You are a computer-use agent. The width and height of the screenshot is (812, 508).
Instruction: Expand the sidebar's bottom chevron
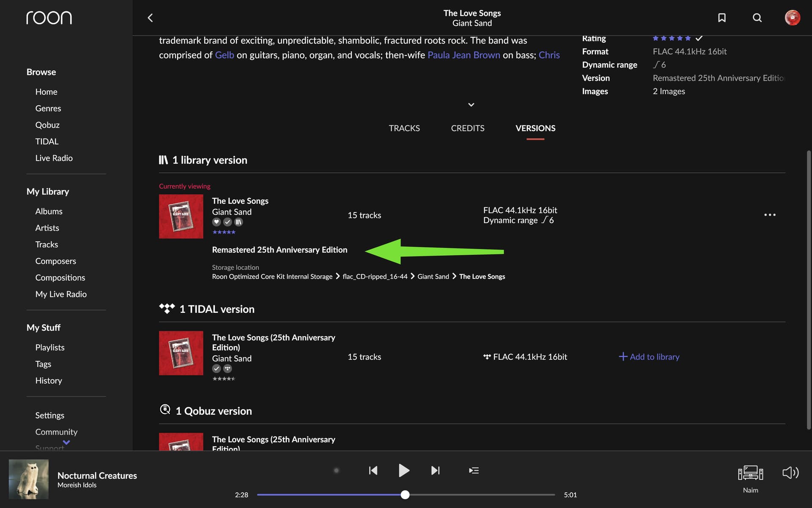point(66,442)
